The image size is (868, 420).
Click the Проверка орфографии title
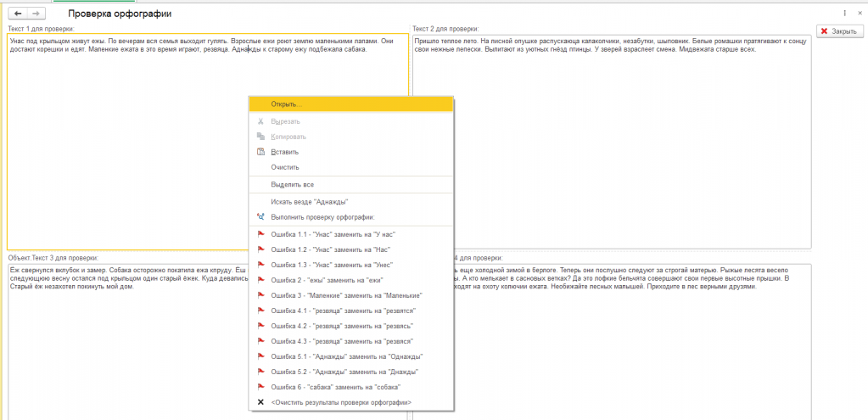[x=120, y=14]
